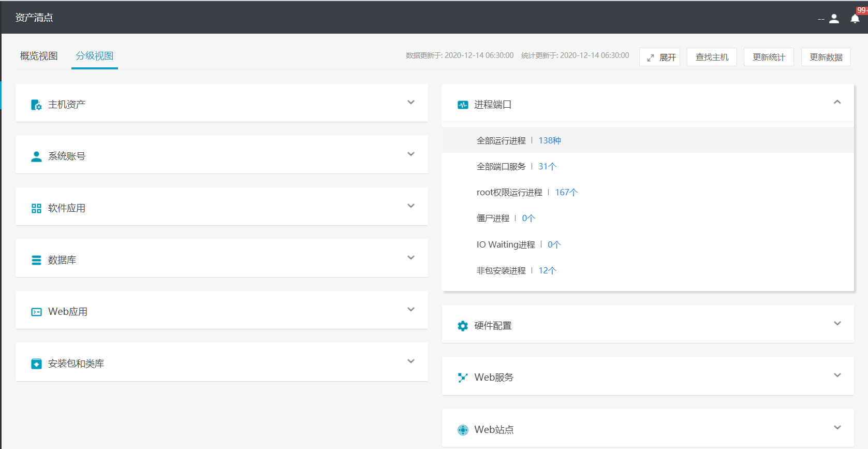
Task: Click the 进程端口 panel title
Action: (493, 105)
